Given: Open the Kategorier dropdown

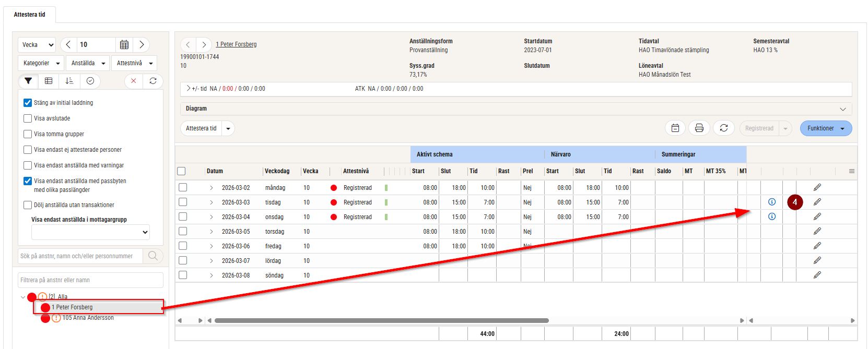Looking at the screenshot, I should pyautogui.click(x=41, y=63).
